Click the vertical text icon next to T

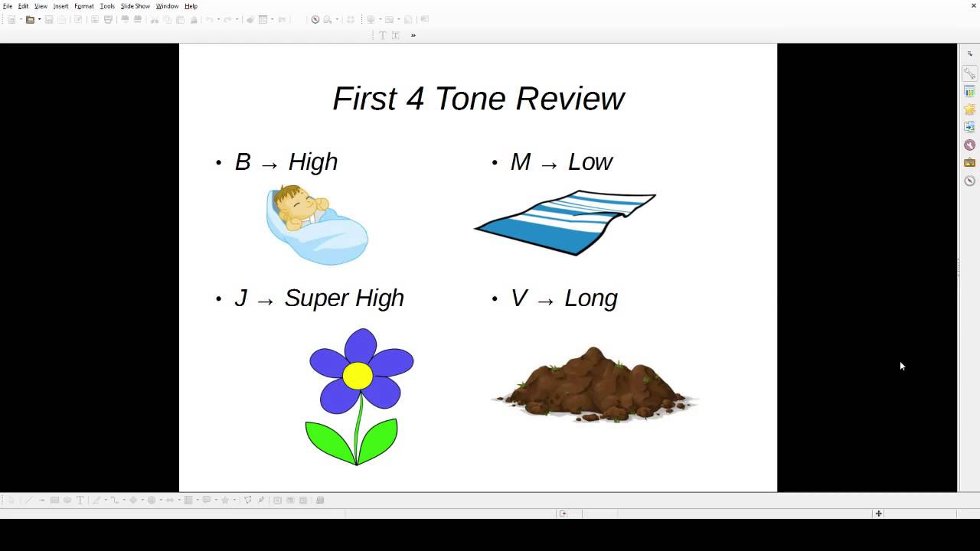pyautogui.click(x=396, y=35)
